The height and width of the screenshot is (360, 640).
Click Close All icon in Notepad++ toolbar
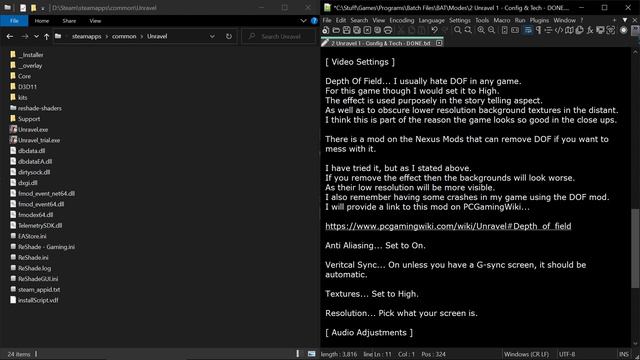(x=378, y=30)
